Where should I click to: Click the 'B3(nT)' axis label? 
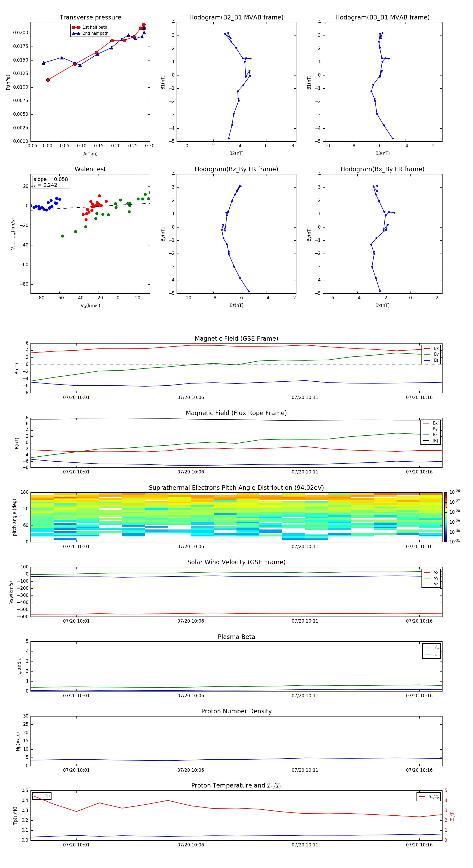point(382,153)
